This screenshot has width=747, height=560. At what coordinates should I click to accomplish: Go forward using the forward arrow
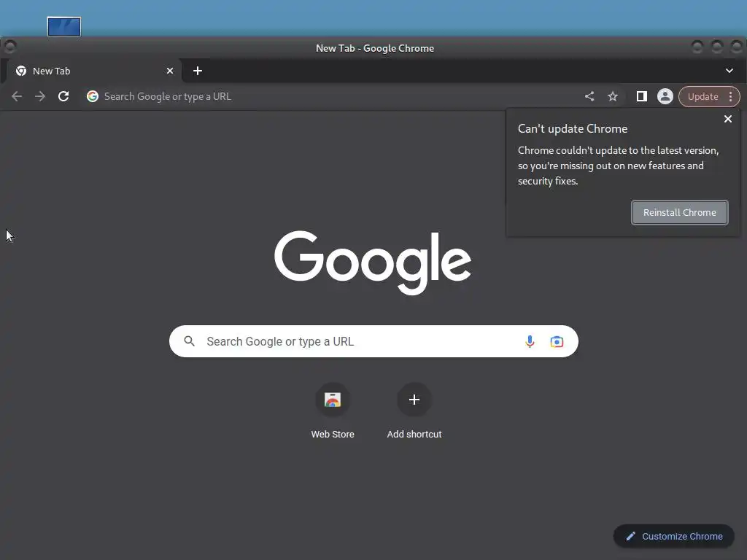[x=40, y=97]
